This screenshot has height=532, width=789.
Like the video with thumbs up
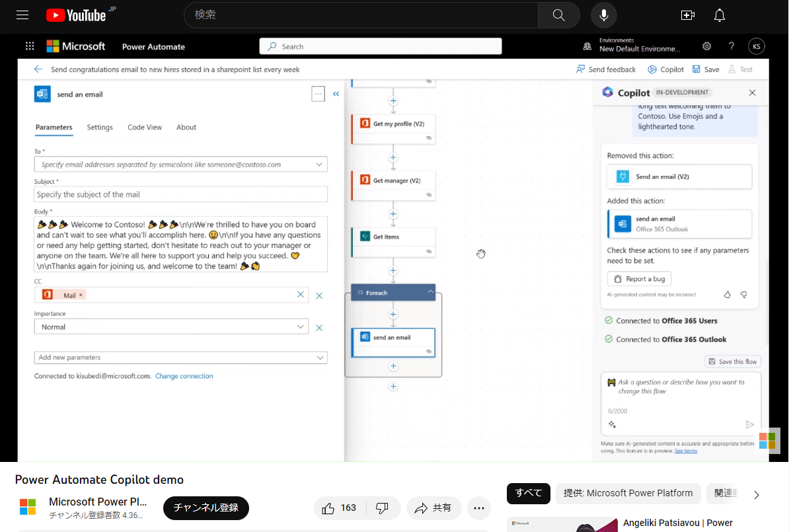[340, 508]
